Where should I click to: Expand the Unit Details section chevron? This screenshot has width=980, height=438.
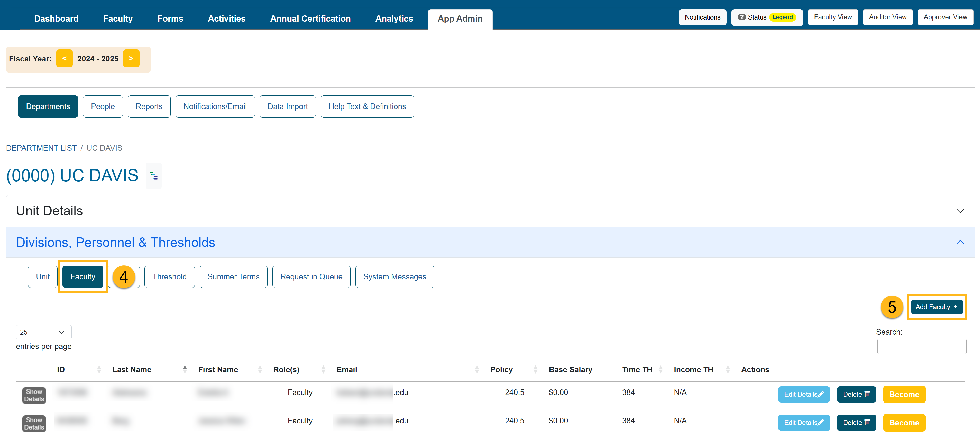(960, 211)
